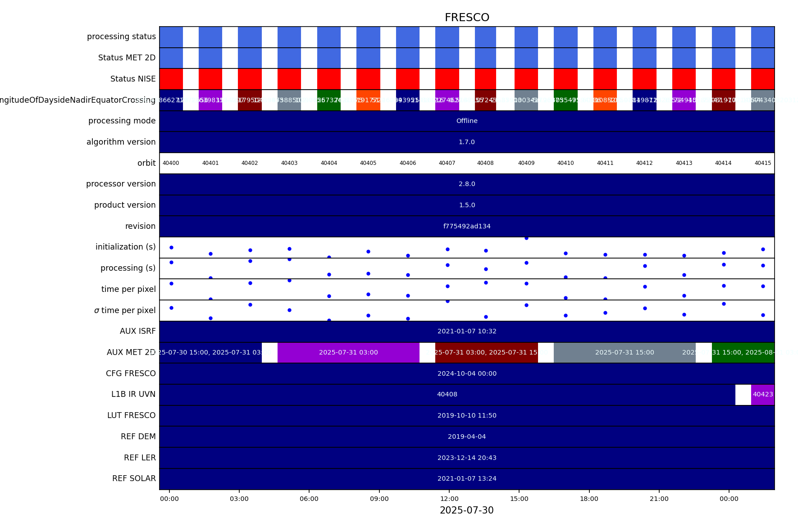798x532 pixels.
Task: Click the purple 2025-07-31 03:00 AUX MET 2D segment
Action: click(348, 353)
